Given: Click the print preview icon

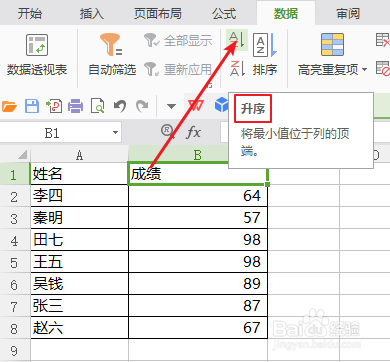Looking at the screenshot, I should click(98, 106).
